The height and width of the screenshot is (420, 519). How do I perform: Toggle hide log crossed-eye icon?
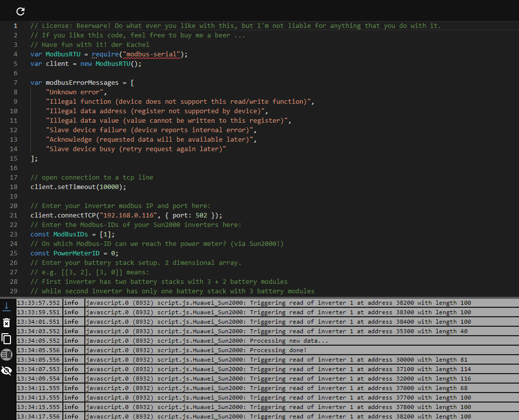tap(6, 370)
